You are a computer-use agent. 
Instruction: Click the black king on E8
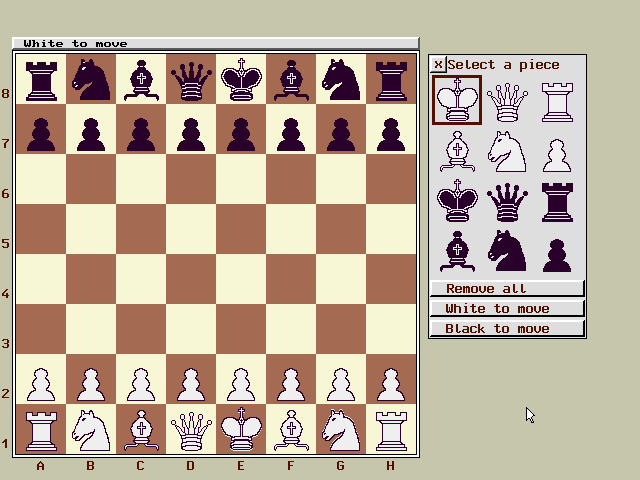pos(241,79)
